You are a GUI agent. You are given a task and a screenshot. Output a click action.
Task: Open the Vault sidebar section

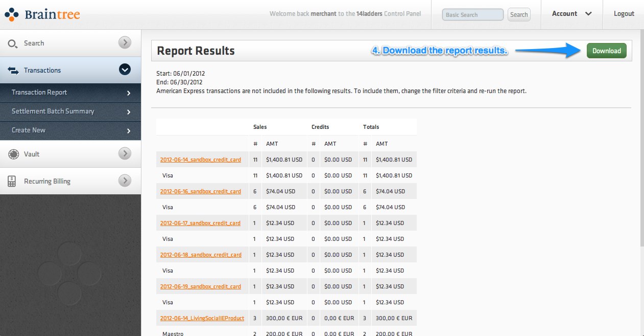(x=70, y=154)
